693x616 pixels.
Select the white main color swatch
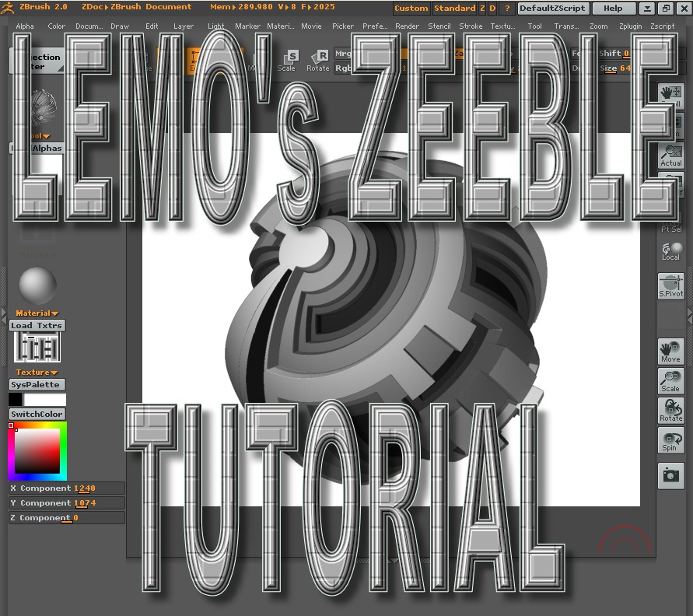[44, 400]
